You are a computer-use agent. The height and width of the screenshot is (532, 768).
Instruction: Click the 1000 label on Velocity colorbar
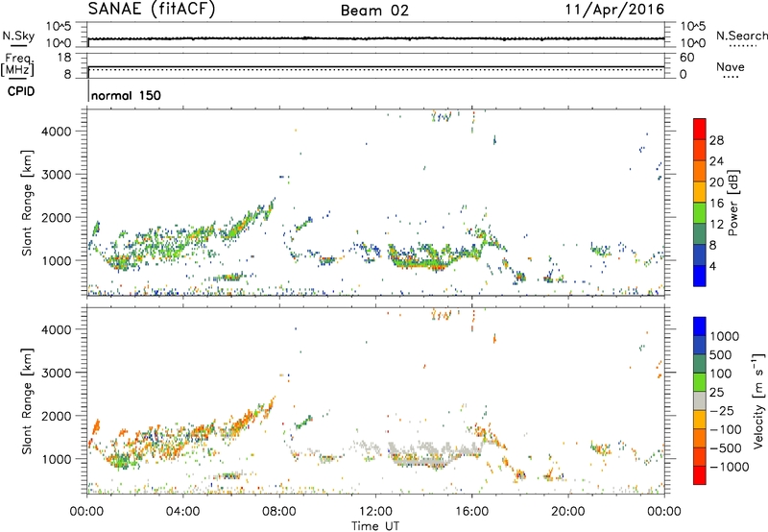click(x=725, y=336)
